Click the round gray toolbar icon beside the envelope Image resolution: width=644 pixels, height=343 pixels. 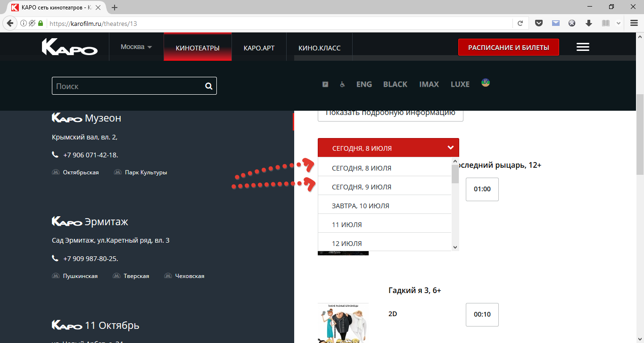tap(572, 23)
